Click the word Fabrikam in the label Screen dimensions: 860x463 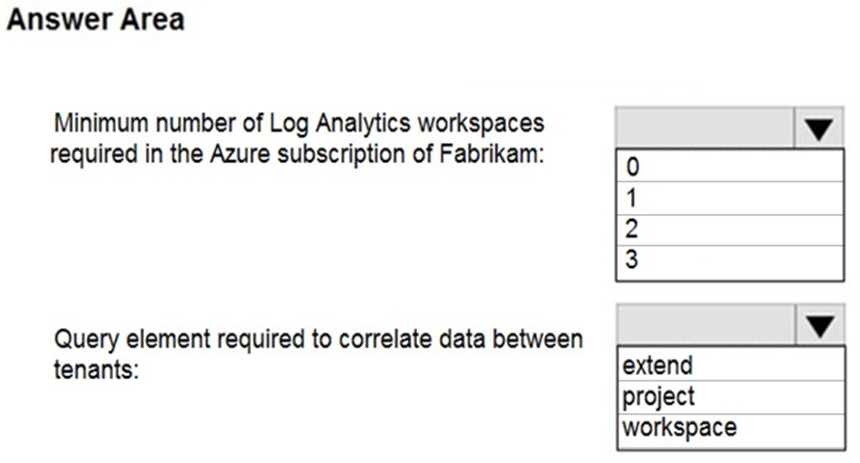[x=491, y=154]
